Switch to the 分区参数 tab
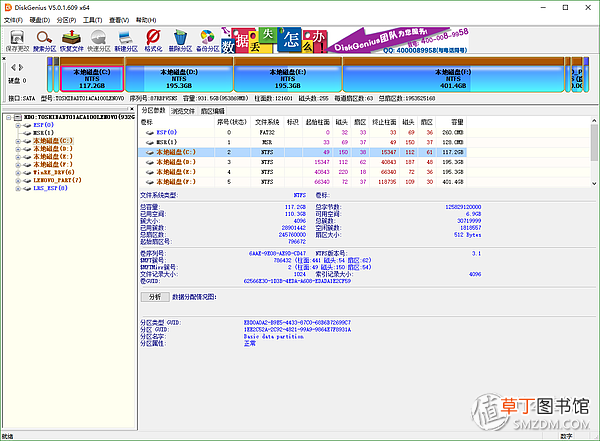This screenshot has width=600, height=441. click(153, 111)
